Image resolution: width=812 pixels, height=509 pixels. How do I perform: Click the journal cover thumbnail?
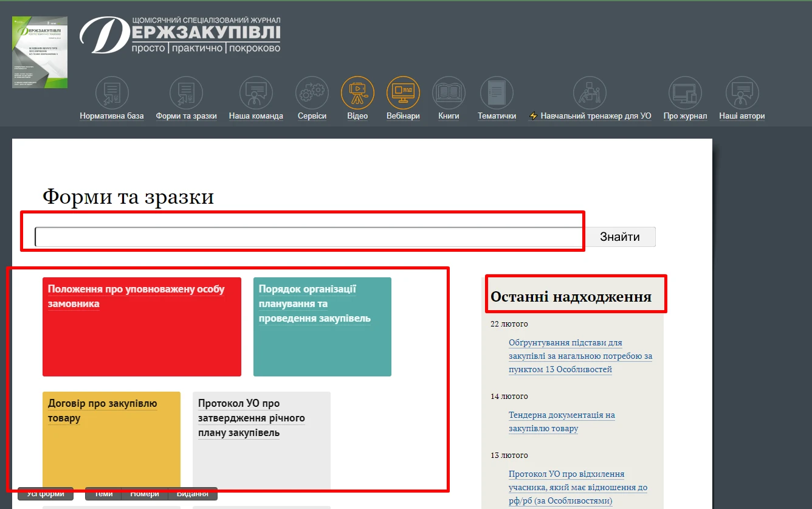tap(40, 52)
